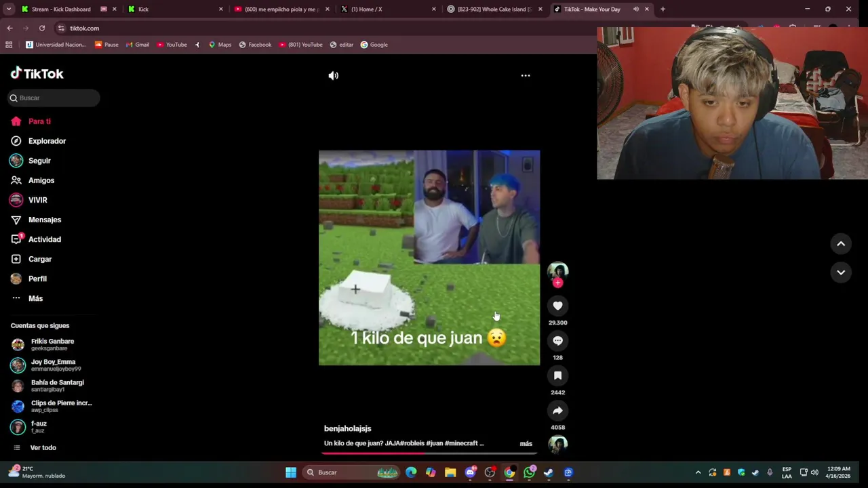Open the Windows Start menu
The width and height of the screenshot is (868, 488).
coord(291,472)
